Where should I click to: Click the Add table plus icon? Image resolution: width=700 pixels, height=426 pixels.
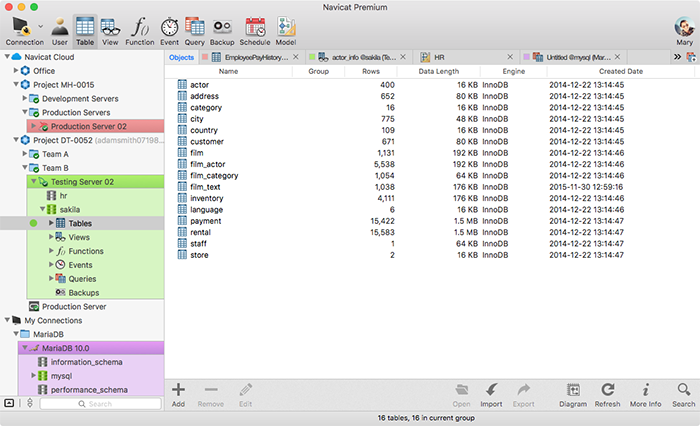point(178,390)
